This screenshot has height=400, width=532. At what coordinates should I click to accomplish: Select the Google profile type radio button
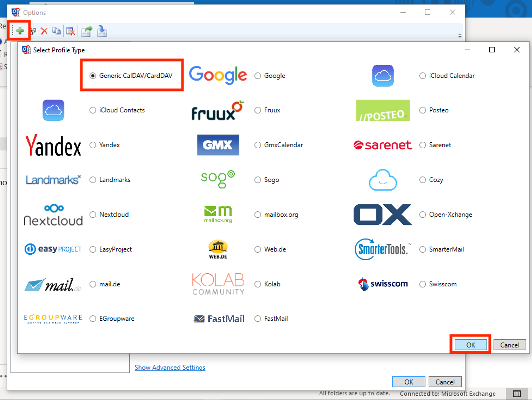click(x=258, y=76)
